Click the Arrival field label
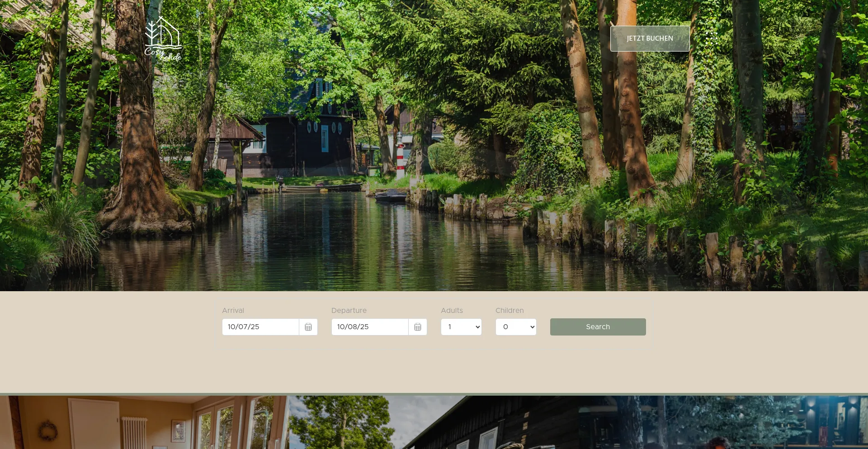This screenshot has width=868, height=449. coord(233,311)
